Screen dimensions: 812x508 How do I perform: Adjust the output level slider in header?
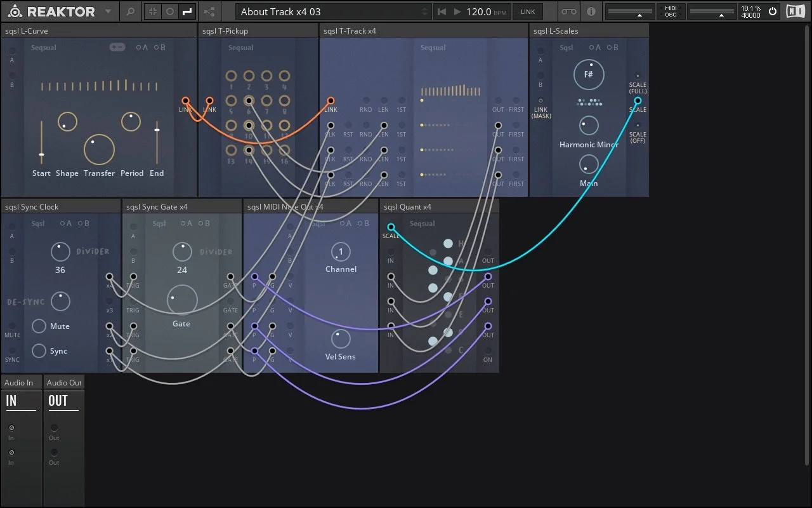pyautogui.click(x=711, y=11)
